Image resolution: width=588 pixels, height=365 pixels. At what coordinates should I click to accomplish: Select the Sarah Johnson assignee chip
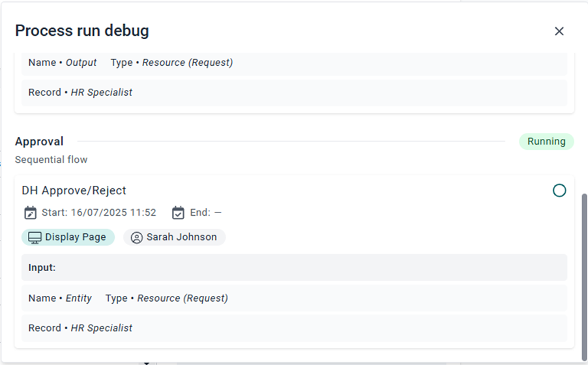pyautogui.click(x=175, y=237)
